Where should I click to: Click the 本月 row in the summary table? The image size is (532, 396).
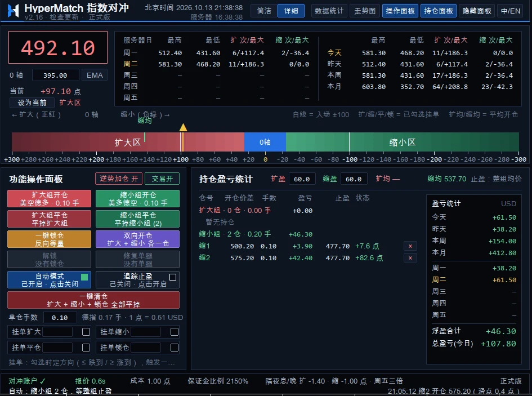pyautogui.click(x=420, y=87)
